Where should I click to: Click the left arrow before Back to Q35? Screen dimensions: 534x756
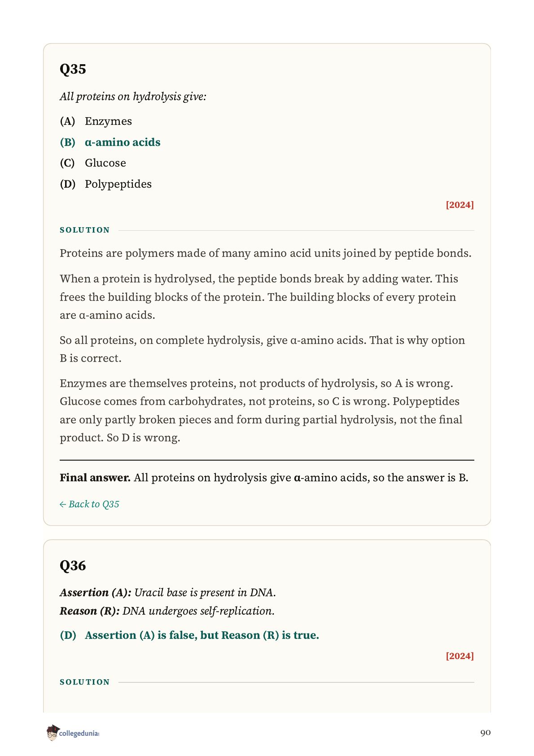point(63,505)
